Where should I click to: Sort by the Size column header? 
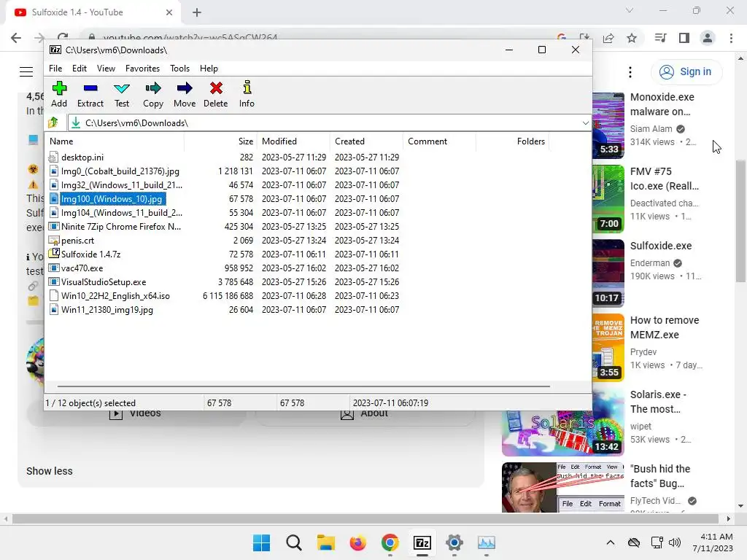tap(220, 141)
